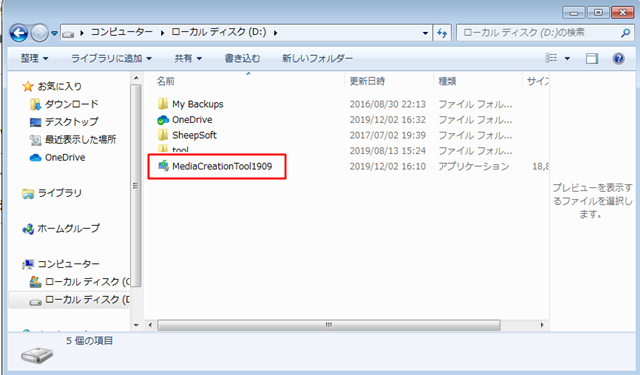Click navigation pane scroll down arrow
This screenshot has width=640, height=375.
pyautogui.click(x=136, y=325)
